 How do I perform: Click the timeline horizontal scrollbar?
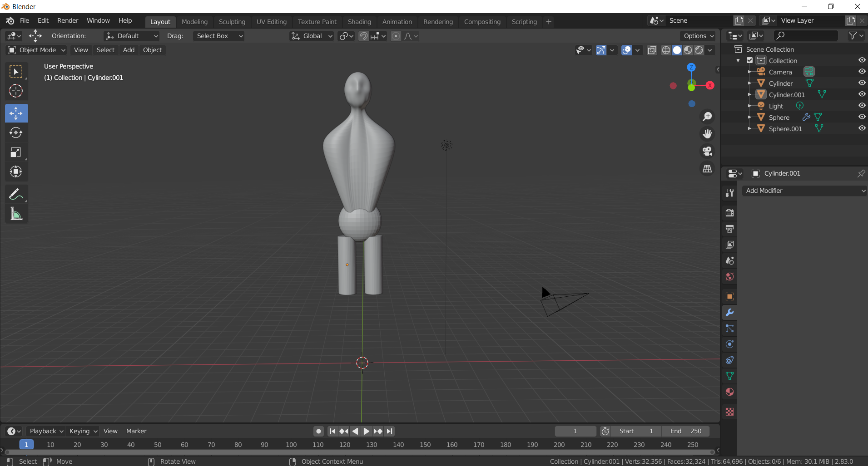(359, 452)
